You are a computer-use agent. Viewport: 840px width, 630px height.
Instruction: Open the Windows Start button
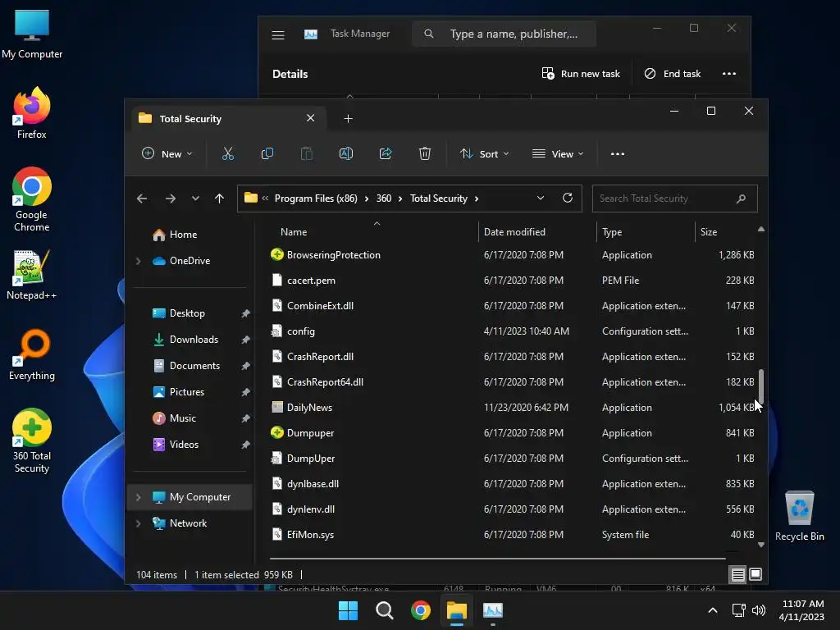coord(348,610)
